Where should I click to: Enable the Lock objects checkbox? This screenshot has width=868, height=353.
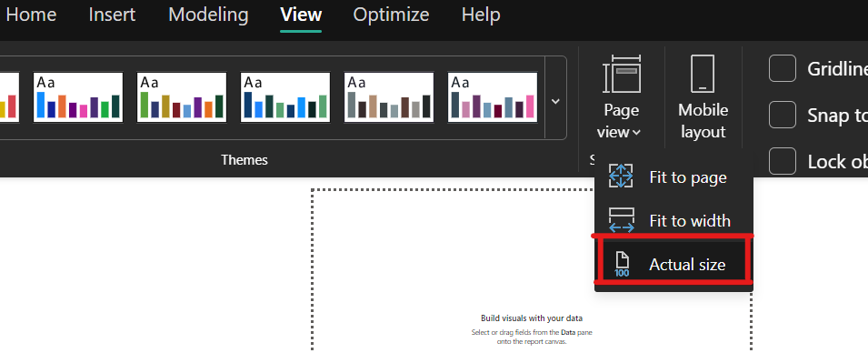pyautogui.click(x=783, y=161)
